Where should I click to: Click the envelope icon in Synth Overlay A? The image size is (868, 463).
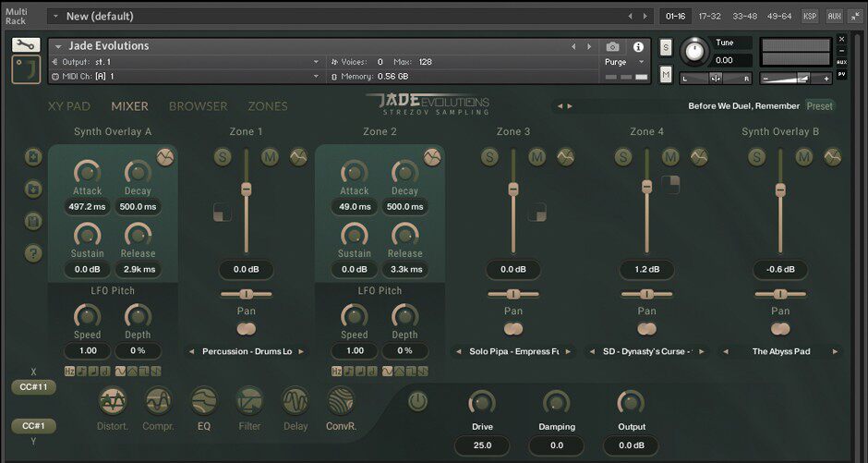[x=165, y=157]
